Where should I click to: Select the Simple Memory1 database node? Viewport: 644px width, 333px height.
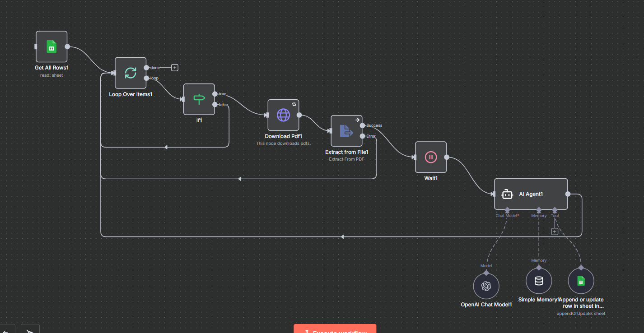(x=539, y=281)
